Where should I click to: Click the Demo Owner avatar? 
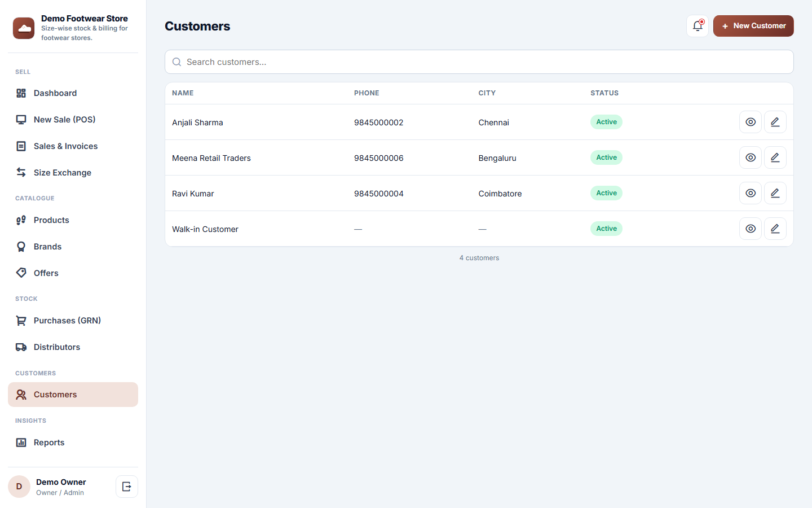click(x=19, y=487)
